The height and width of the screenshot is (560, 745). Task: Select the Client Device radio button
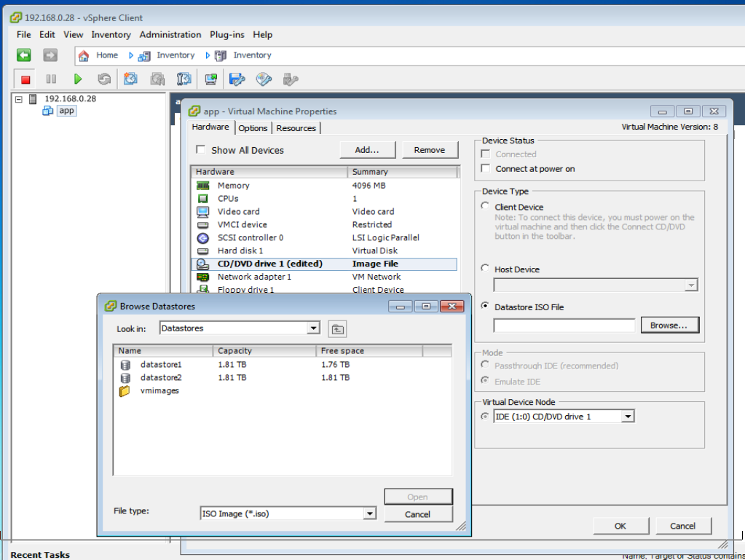point(485,206)
